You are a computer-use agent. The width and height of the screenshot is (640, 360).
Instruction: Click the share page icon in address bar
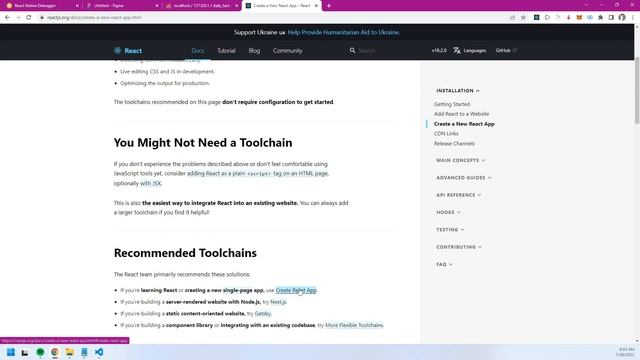click(513, 18)
